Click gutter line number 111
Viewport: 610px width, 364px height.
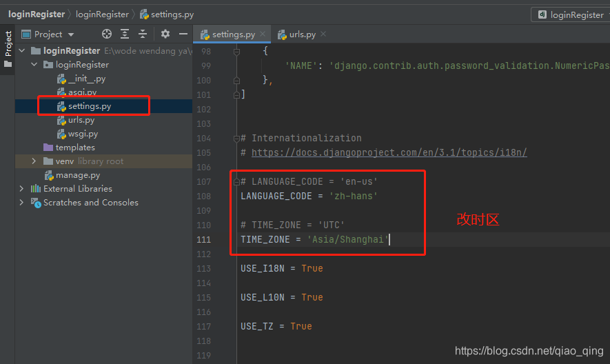(203, 239)
